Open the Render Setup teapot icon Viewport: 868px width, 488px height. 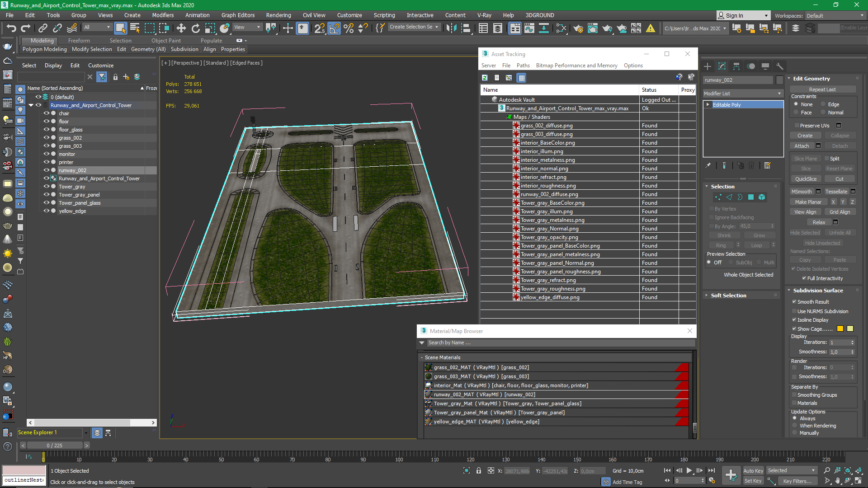[x=578, y=28]
